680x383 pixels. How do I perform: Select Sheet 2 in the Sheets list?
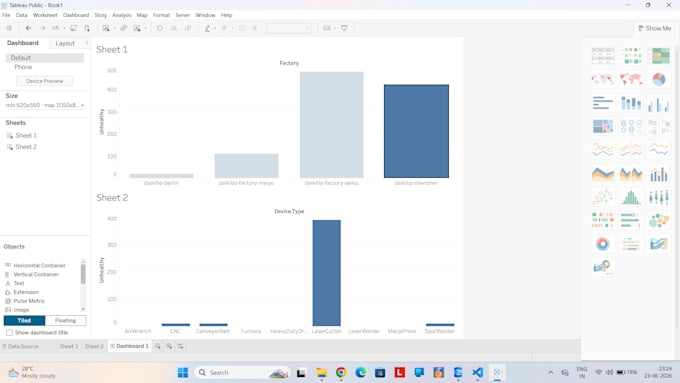pos(26,147)
